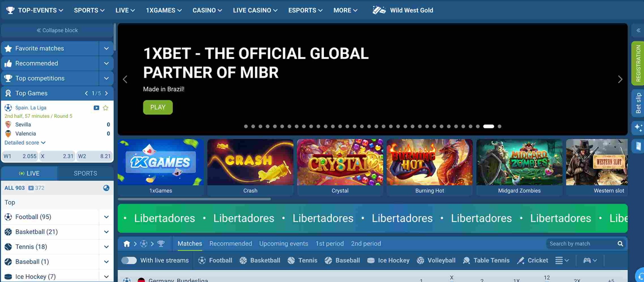The image size is (644, 282).
Task: Click the home breadcrumb icon
Action: 126,244
